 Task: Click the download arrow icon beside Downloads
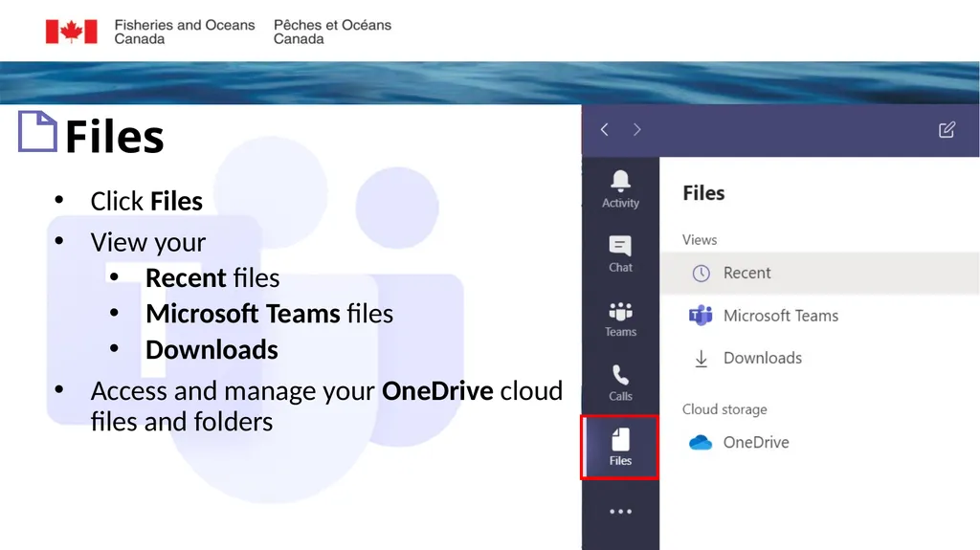pos(702,359)
